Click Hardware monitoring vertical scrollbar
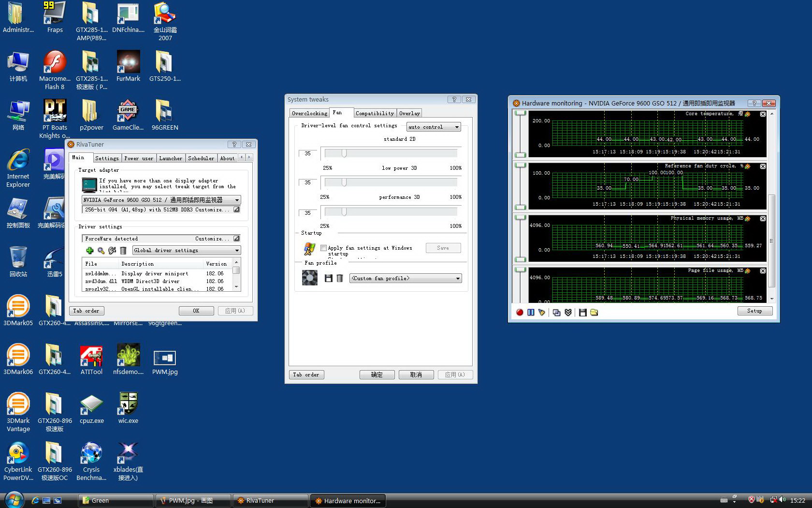The height and width of the screenshot is (508, 812). tap(772, 206)
